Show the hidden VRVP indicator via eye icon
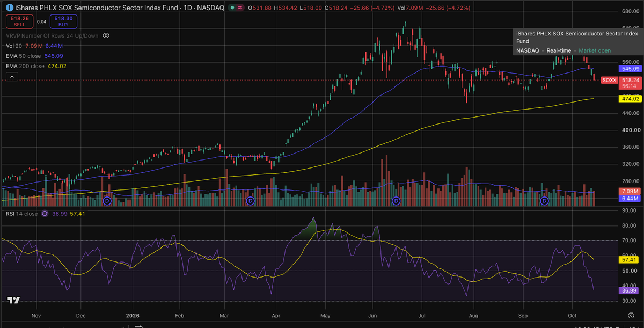Screen dimensions: 644x328 pos(106,35)
